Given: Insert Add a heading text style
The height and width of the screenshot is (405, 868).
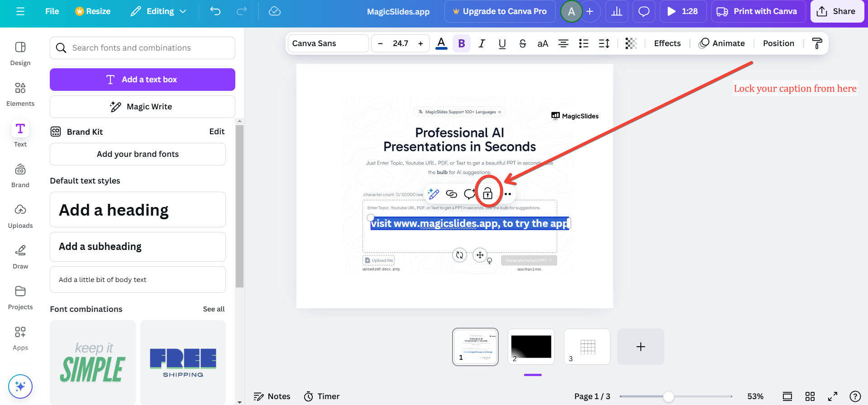Looking at the screenshot, I should point(138,210).
